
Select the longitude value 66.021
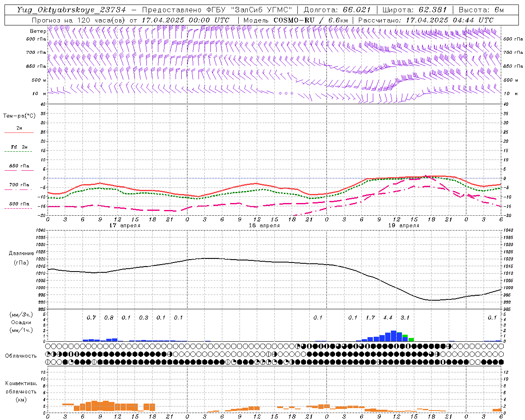click(x=357, y=10)
